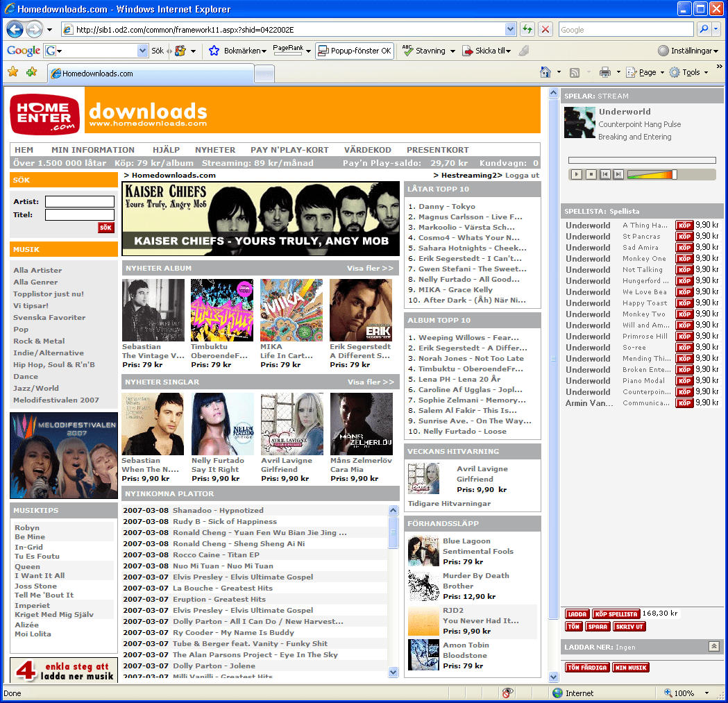The width and height of the screenshot is (728, 703).
Task: Click the Google toolbar news gadget icon
Action: pos(180,51)
